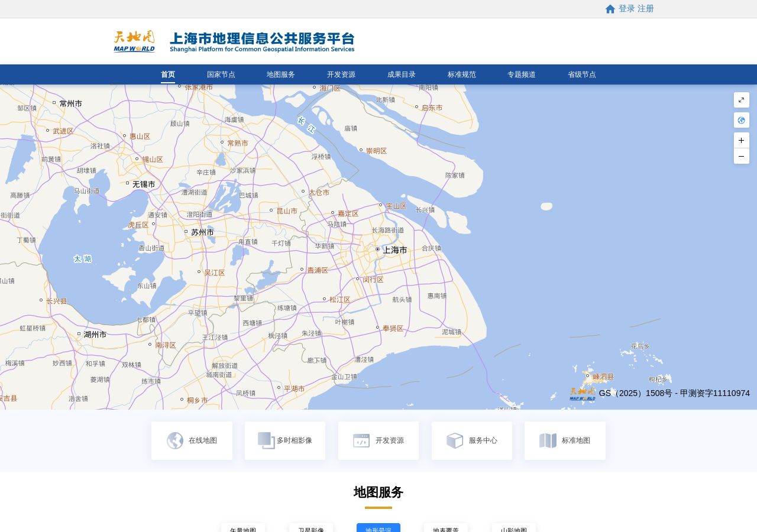
Task: Click 吴江区 label on the map
Action: (215, 273)
